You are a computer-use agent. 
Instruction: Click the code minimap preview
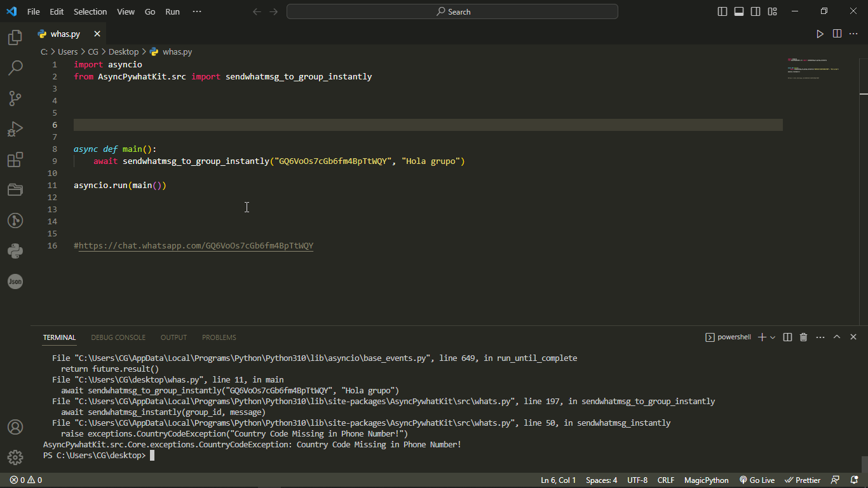813,69
